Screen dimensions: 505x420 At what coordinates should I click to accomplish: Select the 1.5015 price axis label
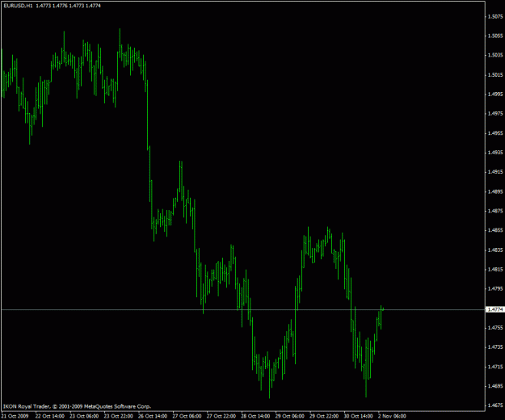coord(495,75)
